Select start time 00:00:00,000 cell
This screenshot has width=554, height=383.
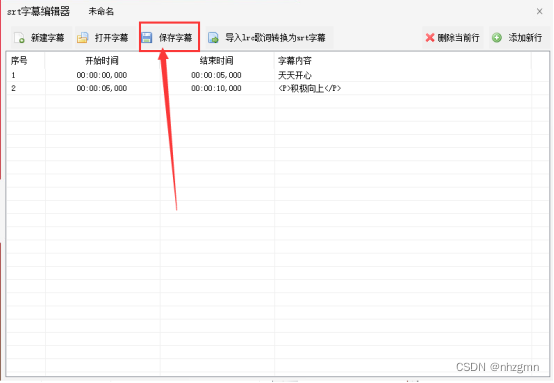coord(102,75)
